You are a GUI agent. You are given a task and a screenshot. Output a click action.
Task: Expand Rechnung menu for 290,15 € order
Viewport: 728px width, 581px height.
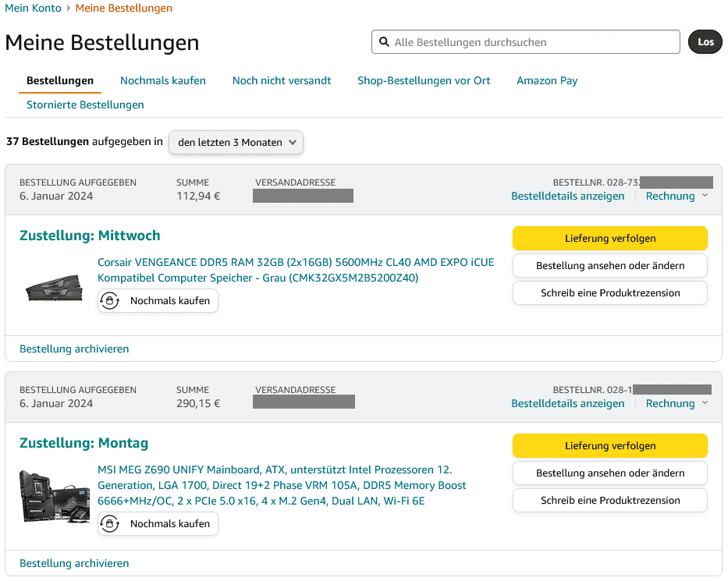[677, 403]
